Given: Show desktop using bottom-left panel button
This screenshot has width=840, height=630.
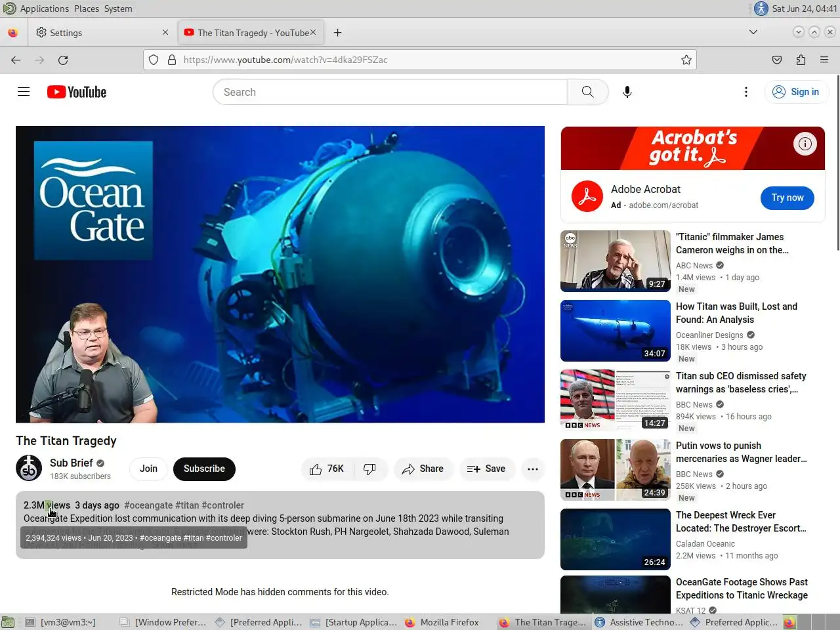Looking at the screenshot, I should [7, 622].
